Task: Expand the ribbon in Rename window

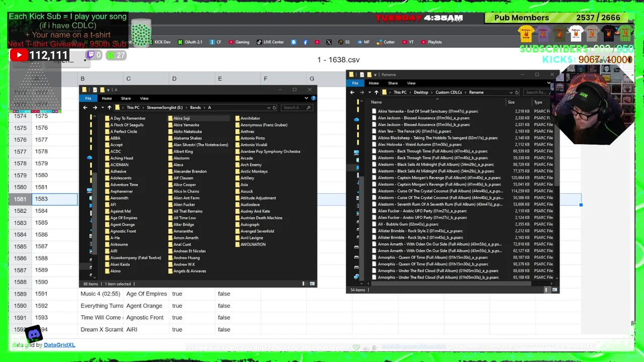Action: [548, 83]
